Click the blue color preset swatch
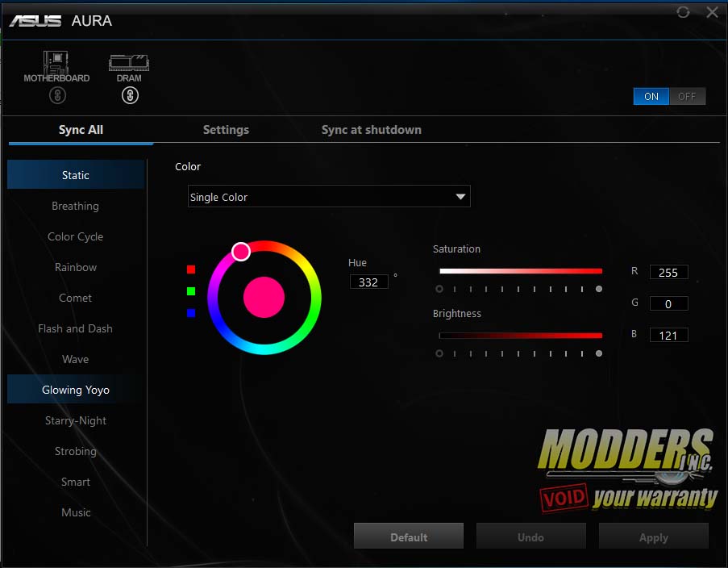Image resolution: width=728 pixels, height=568 pixels. tap(191, 313)
